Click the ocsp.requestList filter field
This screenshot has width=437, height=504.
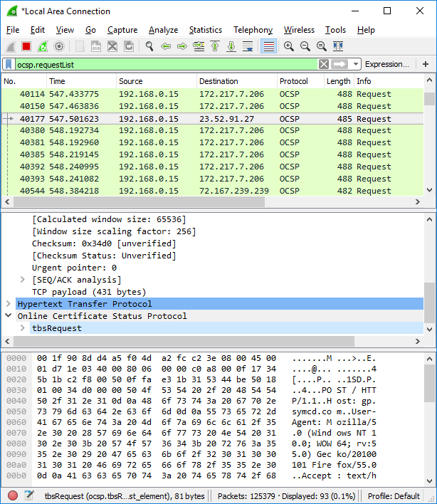167,64
